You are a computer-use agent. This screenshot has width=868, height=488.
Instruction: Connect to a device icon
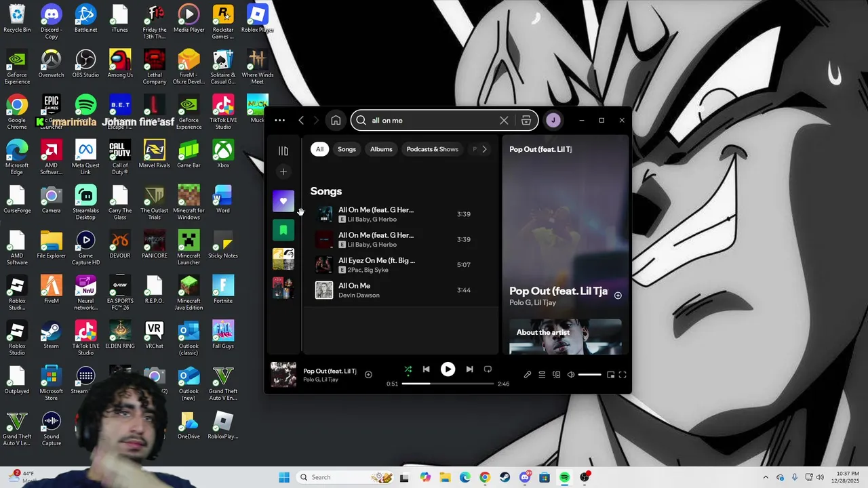point(557,375)
